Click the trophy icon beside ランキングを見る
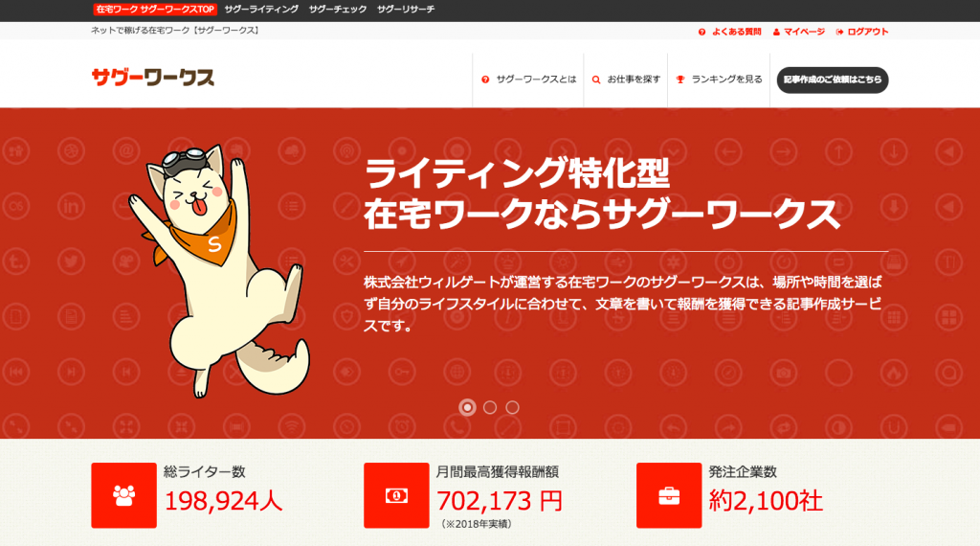This screenshot has width=980, height=546. tap(680, 80)
